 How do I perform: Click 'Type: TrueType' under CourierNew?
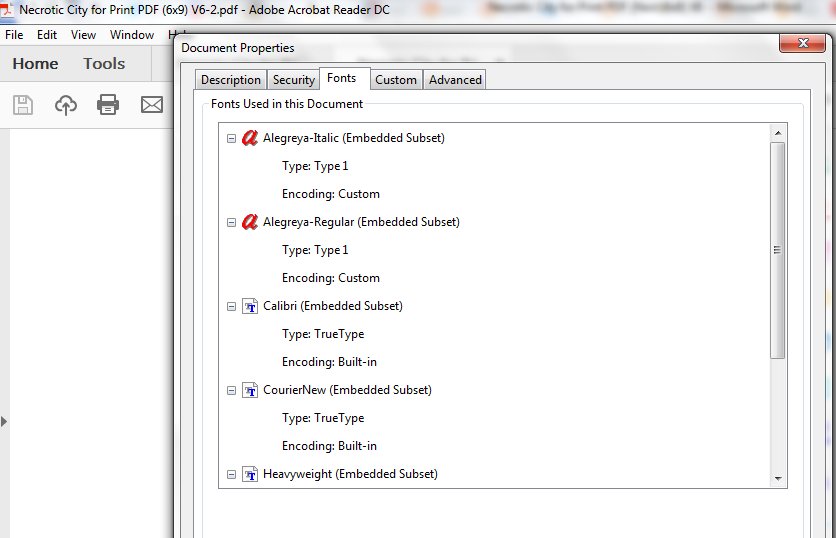pos(323,418)
